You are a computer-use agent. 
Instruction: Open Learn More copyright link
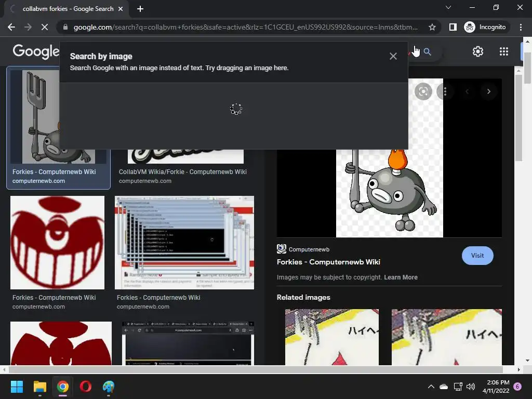[401, 277]
